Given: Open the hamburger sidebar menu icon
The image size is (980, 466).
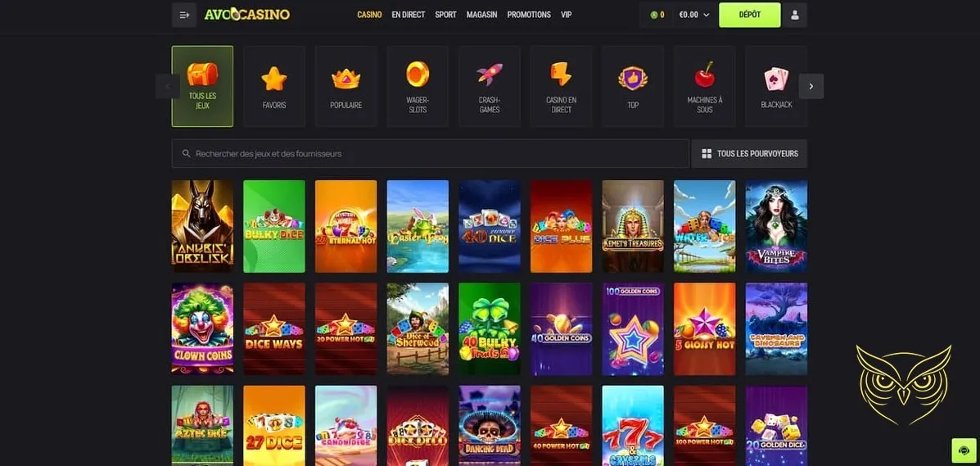Looking at the screenshot, I should pyautogui.click(x=183, y=15).
